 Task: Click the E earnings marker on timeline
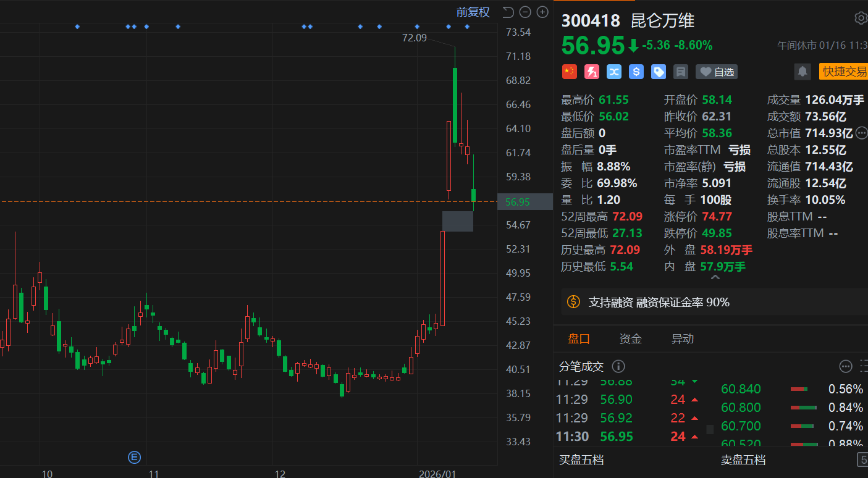[x=134, y=458]
